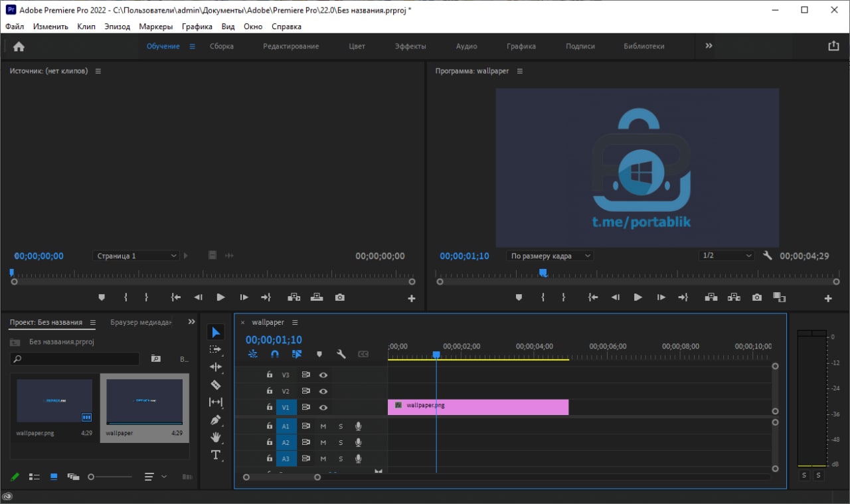Click find bin icon beside project search
The height and width of the screenshot is (504, 850).
156,359
